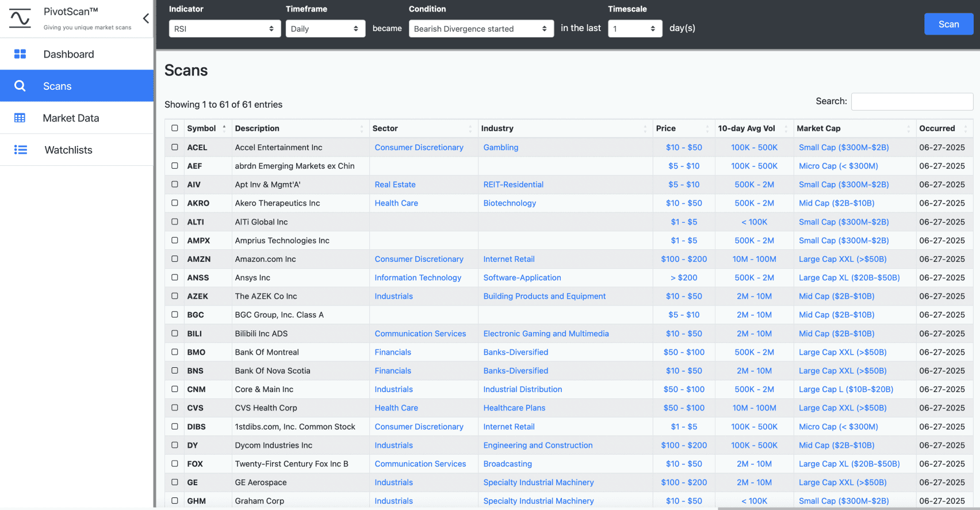Select the AMZN row checkbox
Viewport: 980px width, 510px height.
tap(175, 259)
